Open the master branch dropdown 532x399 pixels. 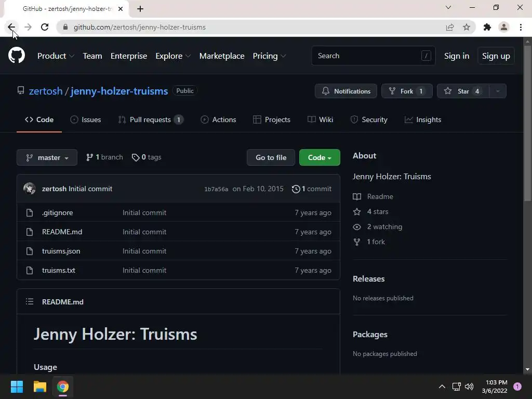pos(47,157)
